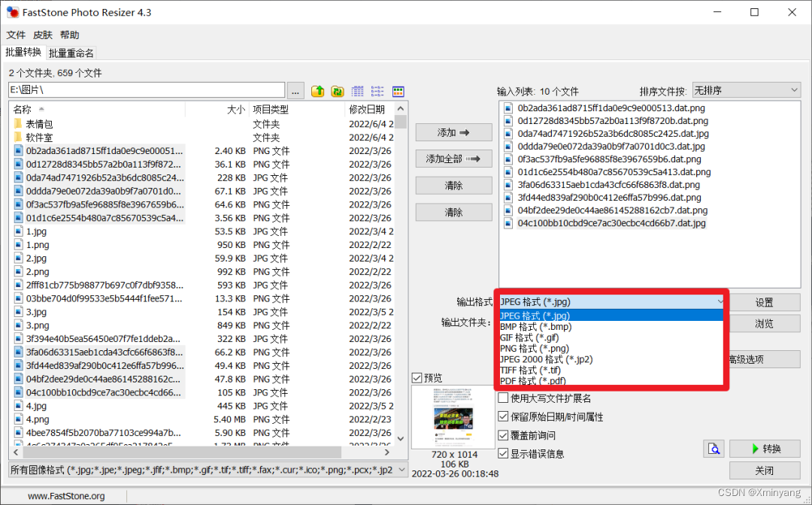This screenshot has height=505, width=812.
Task: Choose PDF 格式 (*.pdf) option
Action: coord(611,381)
